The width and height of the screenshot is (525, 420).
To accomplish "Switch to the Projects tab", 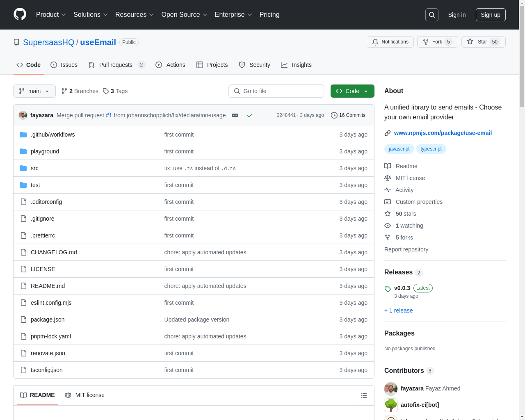I will [212, 65].
